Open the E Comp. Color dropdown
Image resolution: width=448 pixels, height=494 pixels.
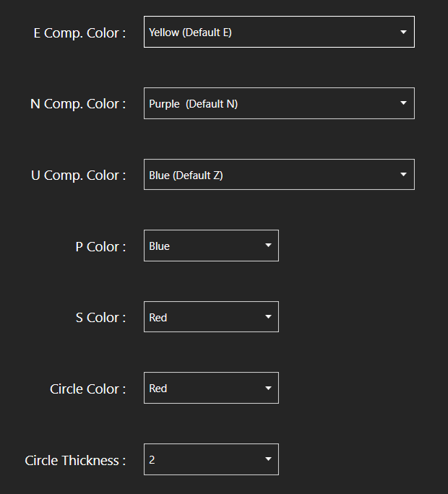[x=279, y=32]
